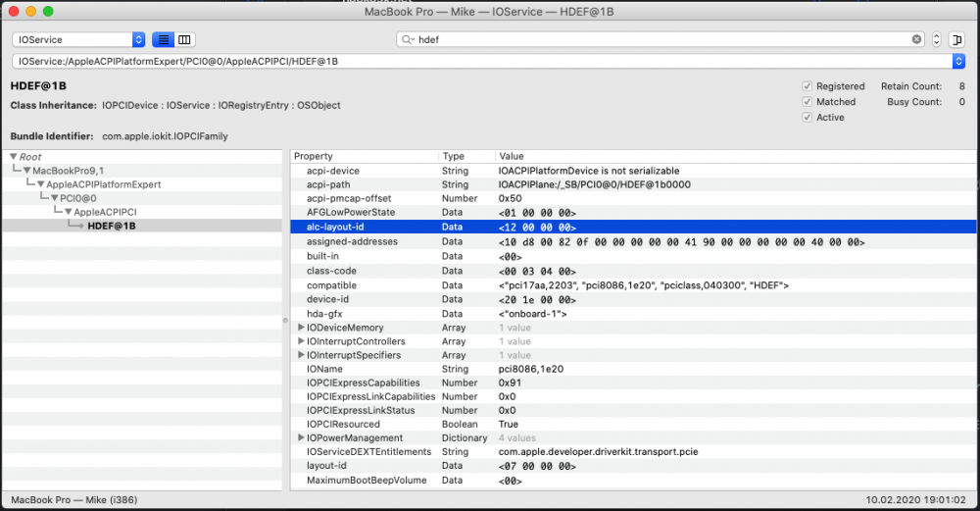Click in the hdef search field
The image size is (980, 511).
[660, 39]
